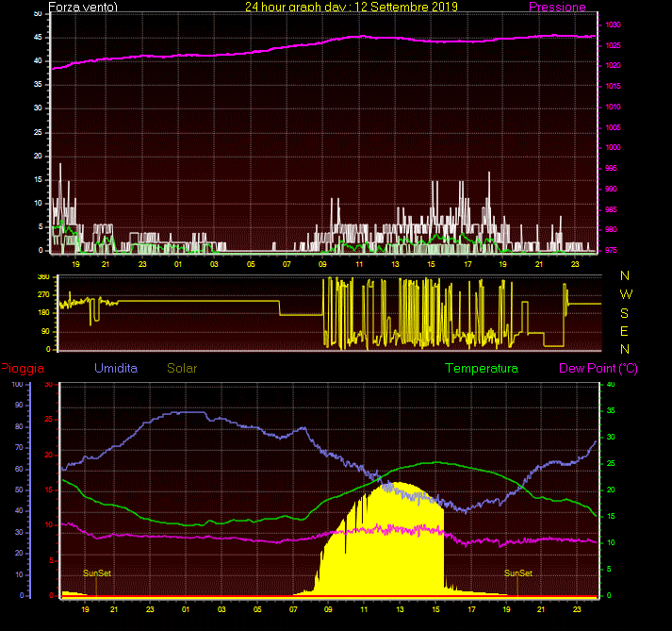Click "35" on the white wind speed axis
Screen dimensions: 672x631
(38, 85)
